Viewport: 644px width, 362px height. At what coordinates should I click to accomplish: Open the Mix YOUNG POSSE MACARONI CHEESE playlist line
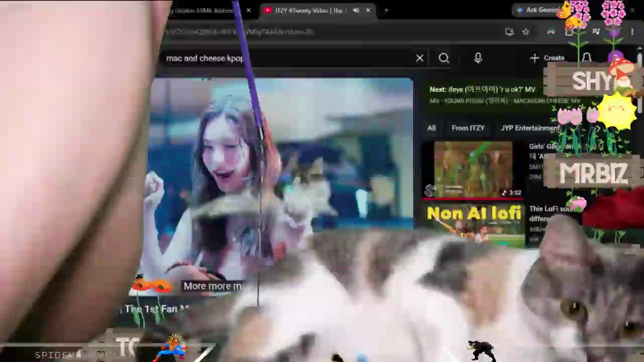pos(505,101)
